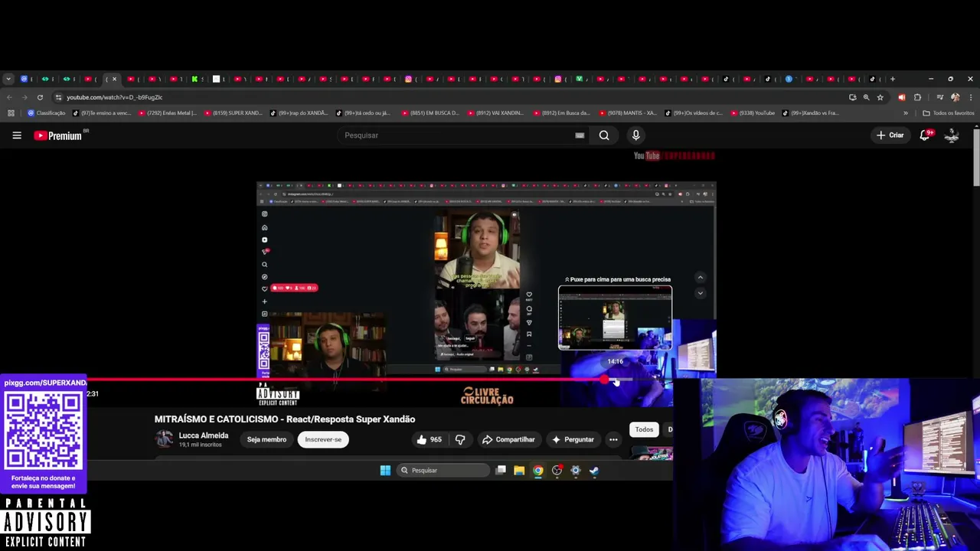Bookmark this page with the star
The height and width of the screenshot is (551, 980).
[880, 97]
